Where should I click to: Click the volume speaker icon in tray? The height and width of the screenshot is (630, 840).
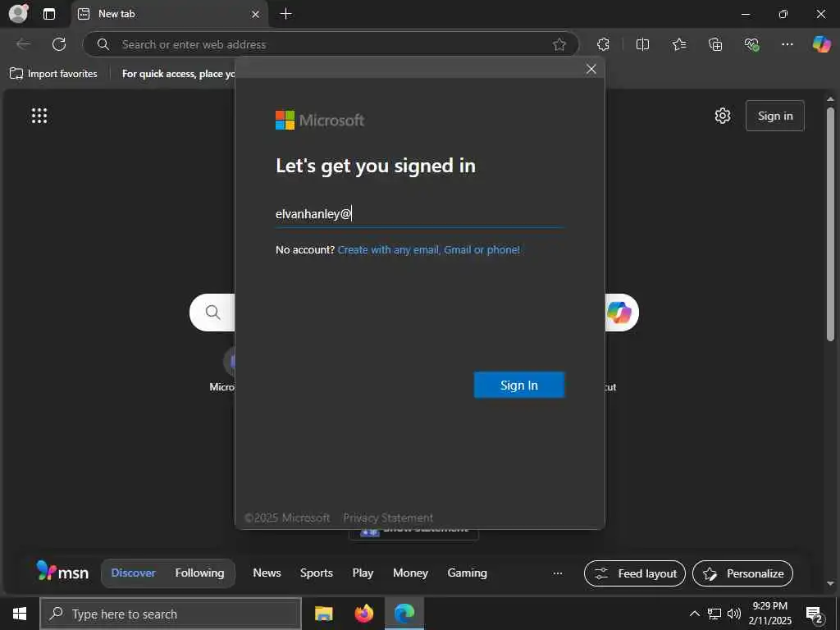point(734,614)
